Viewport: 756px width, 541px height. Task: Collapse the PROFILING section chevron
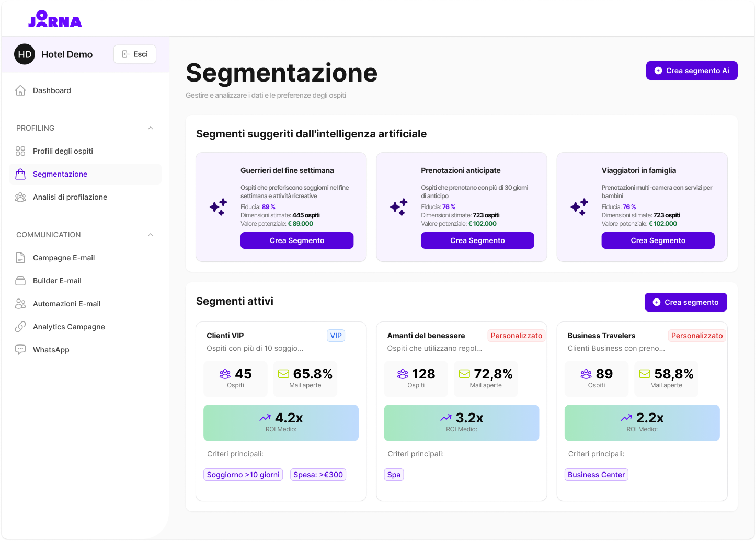pyautogui.click(x=151, y=128)
